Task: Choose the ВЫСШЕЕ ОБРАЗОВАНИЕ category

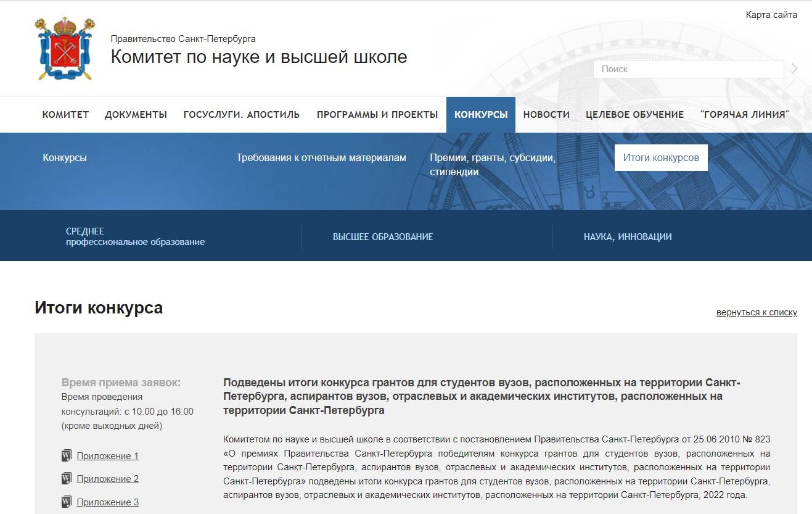Action: pyautogui.click(x=383, y=237)
